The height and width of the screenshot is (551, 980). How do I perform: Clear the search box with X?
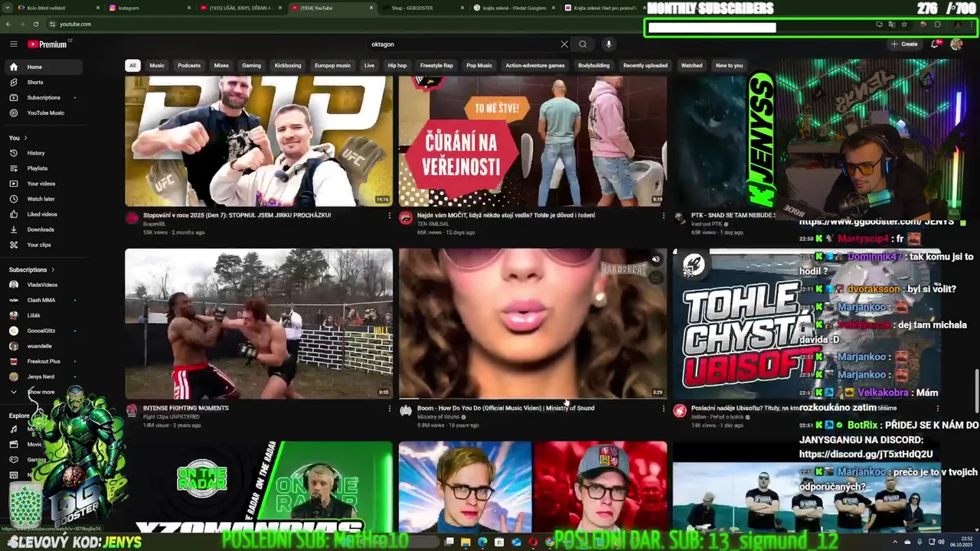(564, 44)
